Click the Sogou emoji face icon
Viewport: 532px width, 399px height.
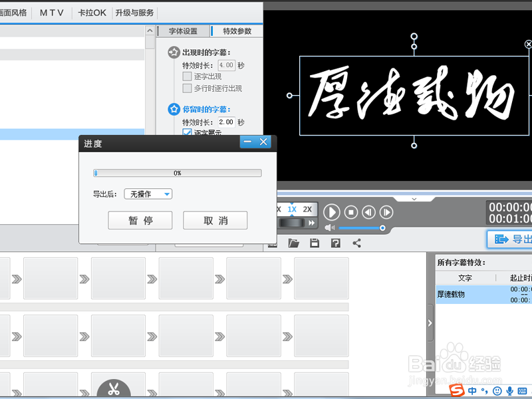tap(497, 391)
